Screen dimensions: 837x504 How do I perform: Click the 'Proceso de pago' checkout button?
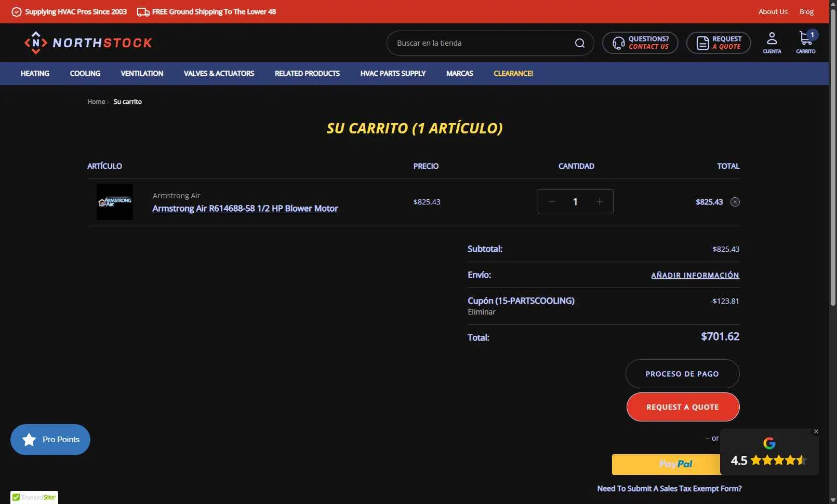[x=682, y=374]
